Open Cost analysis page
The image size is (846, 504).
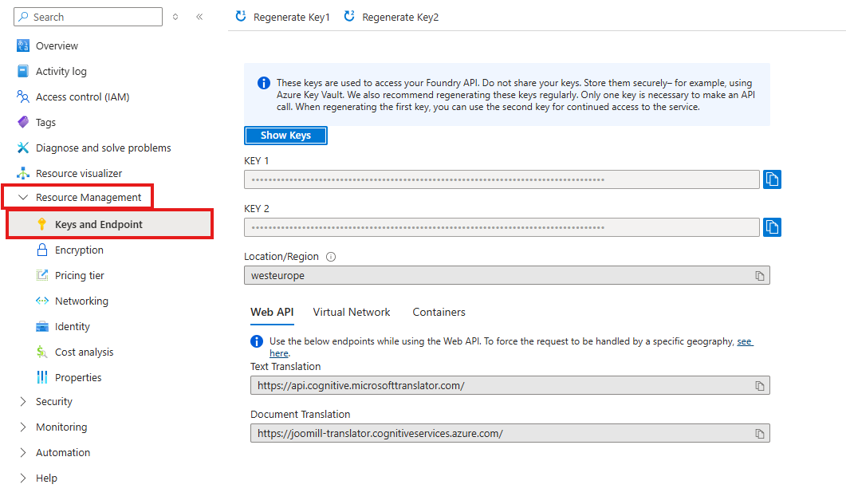(x=85, y=352)
